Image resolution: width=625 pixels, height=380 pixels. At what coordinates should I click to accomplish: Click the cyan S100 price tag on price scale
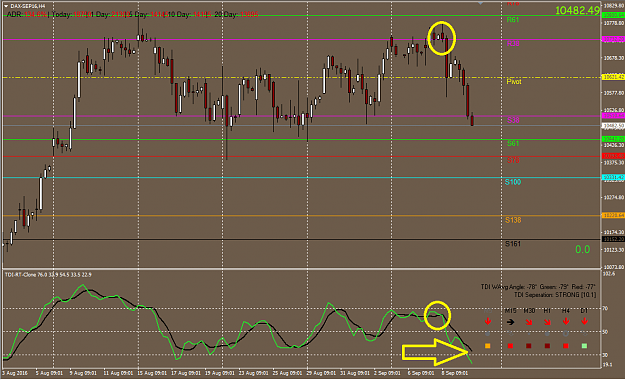coord(613,177)
